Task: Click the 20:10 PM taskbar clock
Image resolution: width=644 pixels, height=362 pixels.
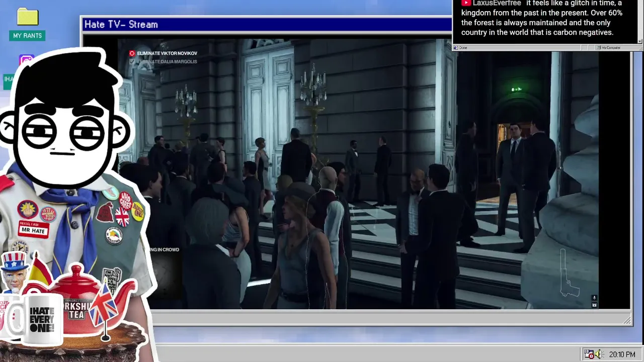Action: pos(622,354)
